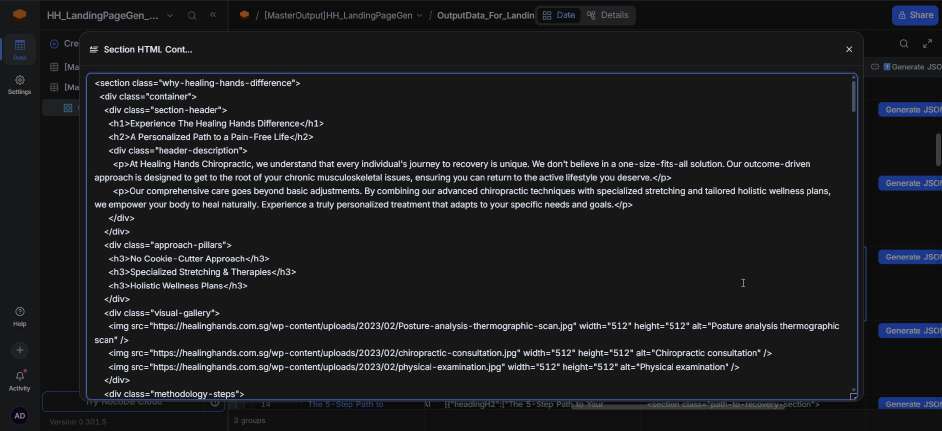Click the circled Cre... item icon

click(54, 43)
